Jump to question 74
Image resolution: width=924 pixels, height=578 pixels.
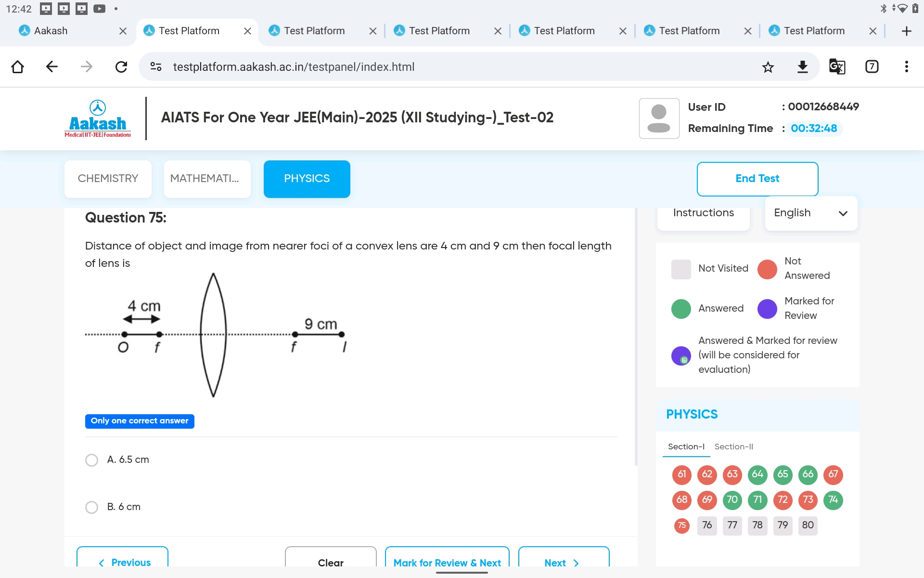point(834,500)
